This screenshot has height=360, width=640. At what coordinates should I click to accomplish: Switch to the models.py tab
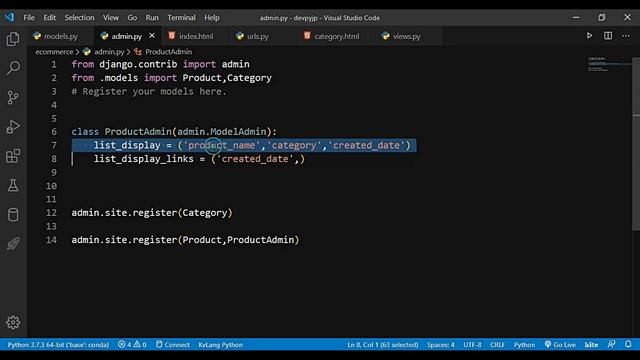[61, 36]
